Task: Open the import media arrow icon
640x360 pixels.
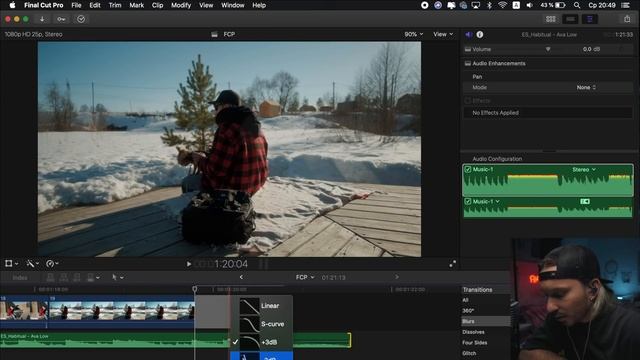Action: (42, 19)
